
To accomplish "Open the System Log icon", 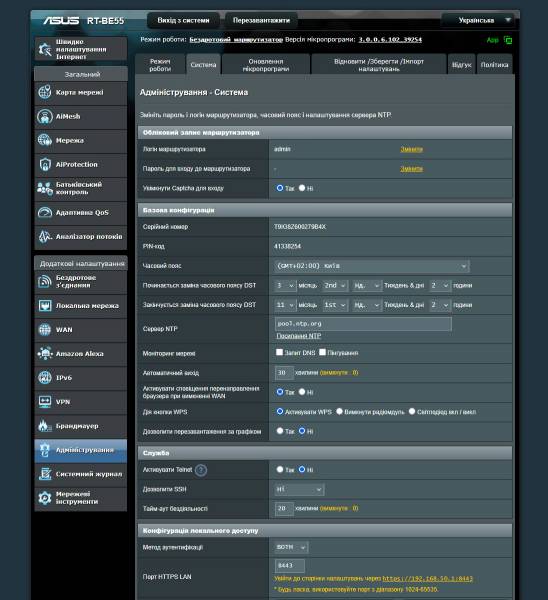I will pyautogui.click(x=45, y=474).
